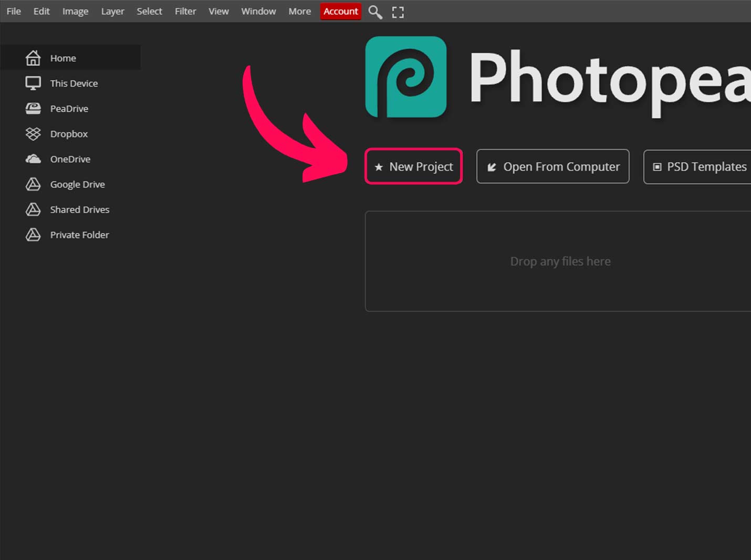Click the 'Drop any files here' area
The width and height of the screenshot is (751, 560).
coord(558,261)
